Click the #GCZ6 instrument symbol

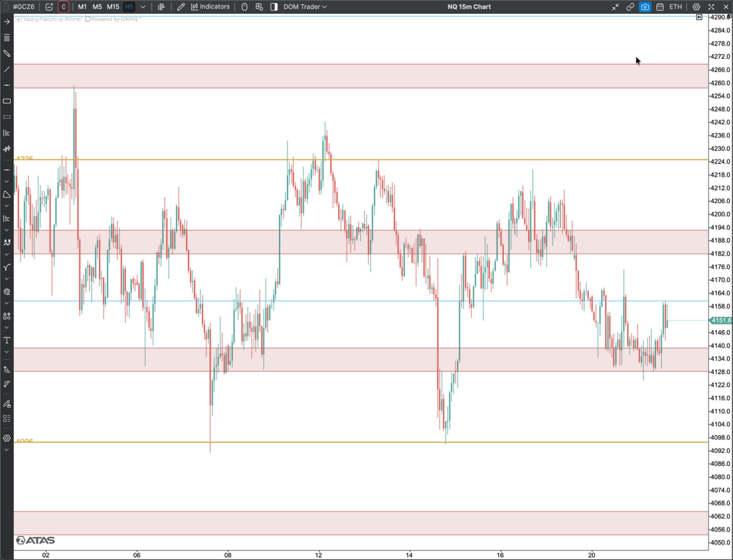coord(24,7)
